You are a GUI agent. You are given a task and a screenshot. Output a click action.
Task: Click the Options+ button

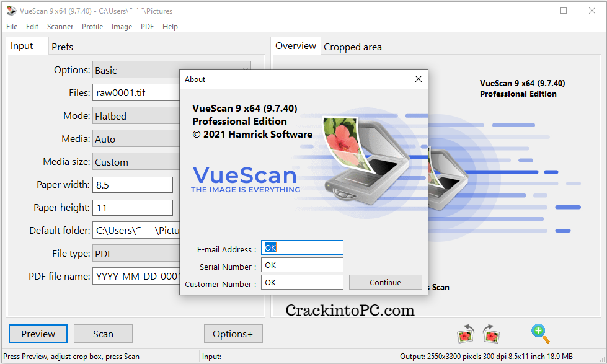click(233, 334)
